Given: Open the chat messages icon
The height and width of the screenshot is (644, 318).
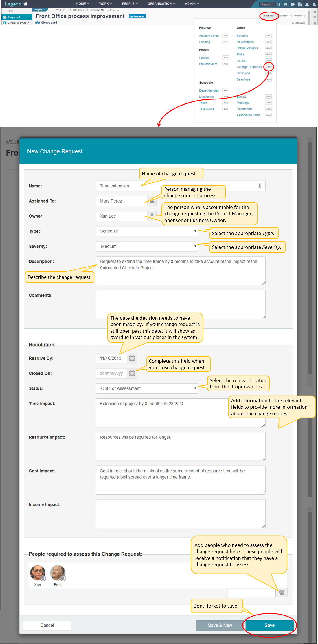Looking at the screenshot, I should [x=293, y=4].
